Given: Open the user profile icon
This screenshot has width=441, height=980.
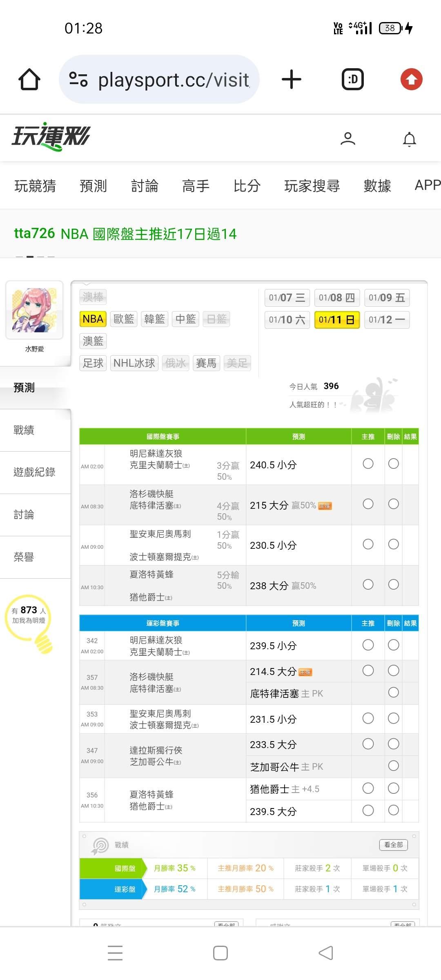Looking at the screenshot, I should click(x=348, y=139).
